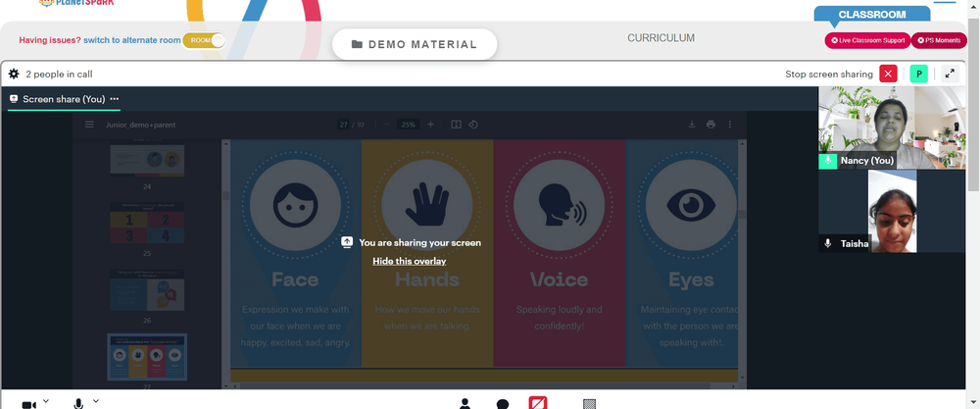Open PDF viewer more actions menu
The width and height of the screenshot is (980, 409).
[729, 125]
